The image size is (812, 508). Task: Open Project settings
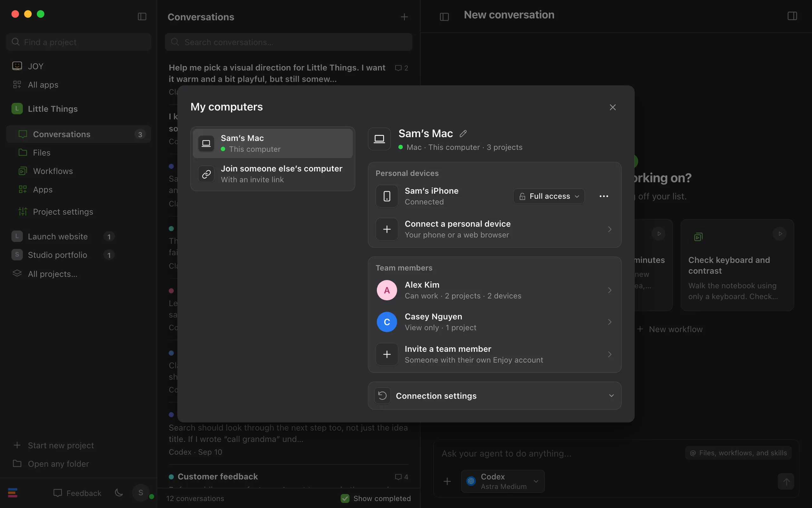coord(79,212)
